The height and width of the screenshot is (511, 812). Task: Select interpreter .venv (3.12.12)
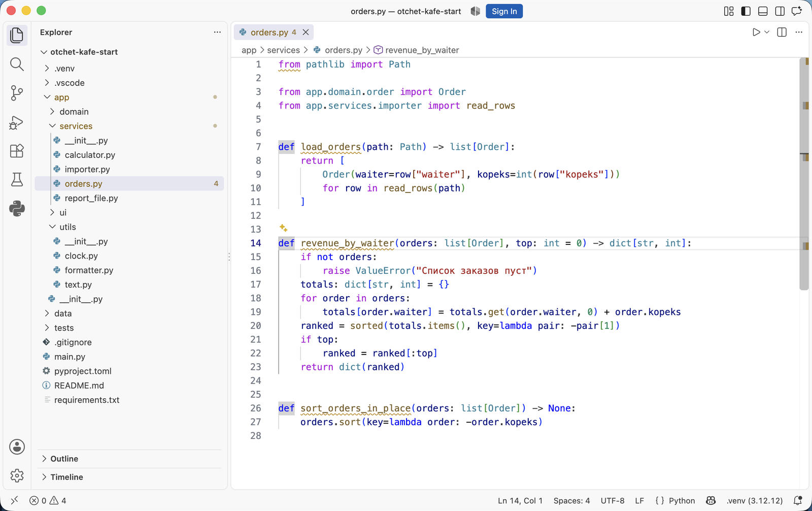tap(755, 500)
